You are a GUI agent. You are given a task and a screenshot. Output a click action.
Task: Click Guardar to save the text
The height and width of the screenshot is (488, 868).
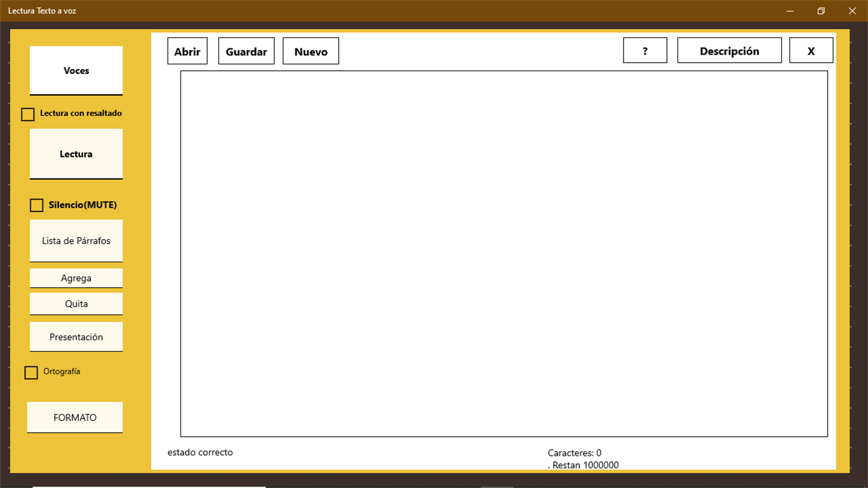click(x=246, y=51)
